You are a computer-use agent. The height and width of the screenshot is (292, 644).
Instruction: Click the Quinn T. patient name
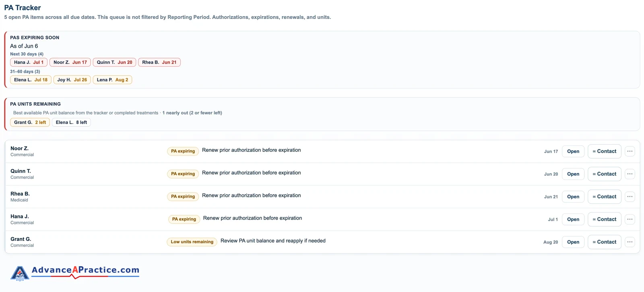tap(21, 171)
